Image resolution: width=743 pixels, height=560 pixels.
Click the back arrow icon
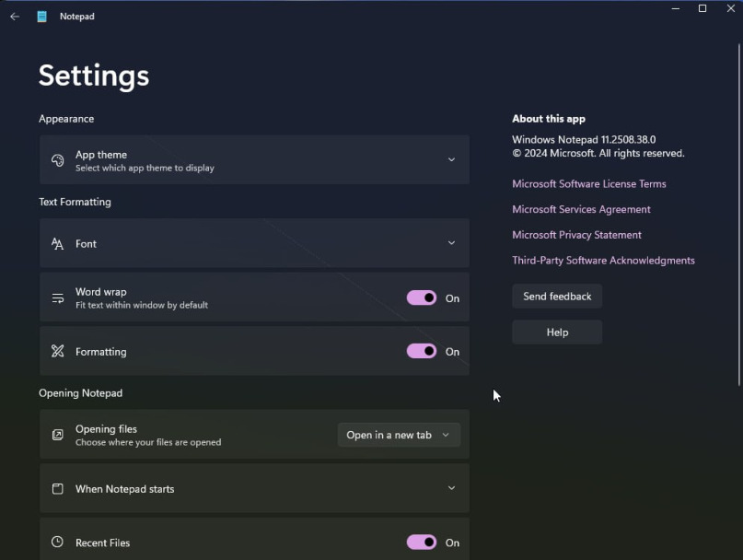[14, 17]
